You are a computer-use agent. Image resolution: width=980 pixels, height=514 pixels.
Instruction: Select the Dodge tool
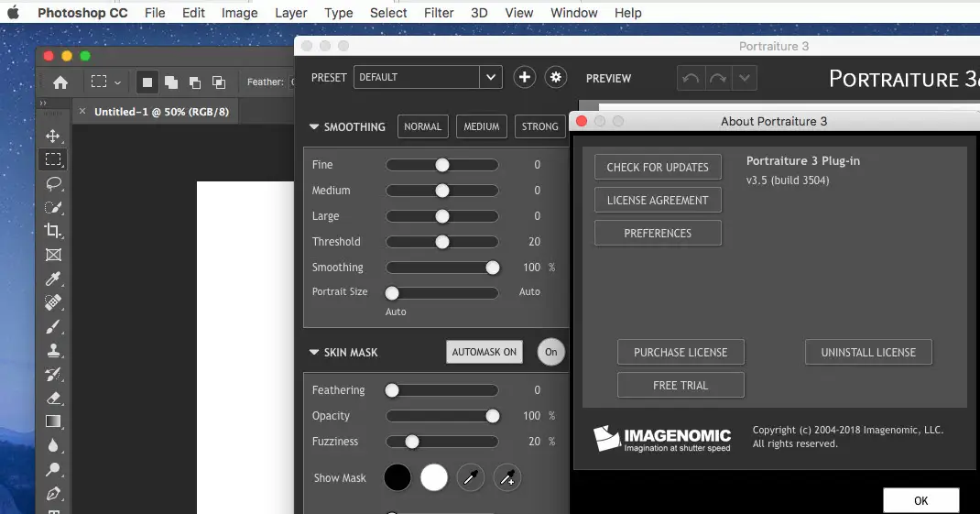click(x=53, y=469)
